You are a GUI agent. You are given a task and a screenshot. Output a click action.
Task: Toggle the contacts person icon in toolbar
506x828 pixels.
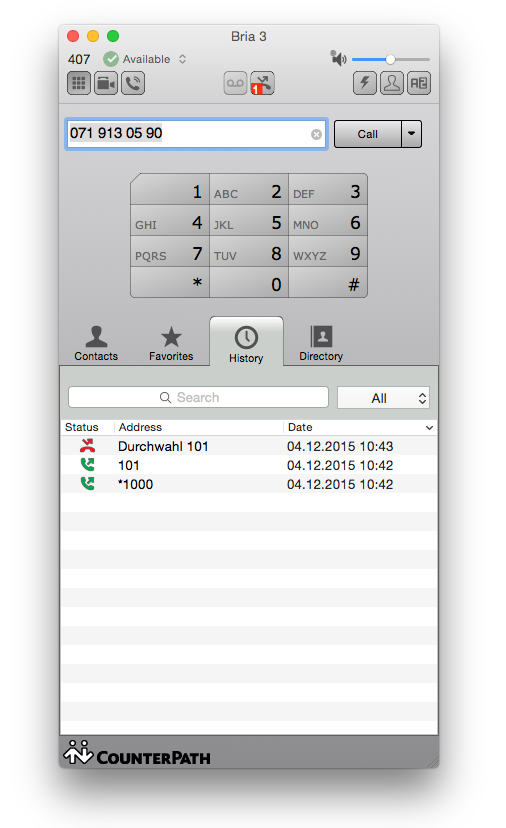pyautogui.click(x=392, y=83)
